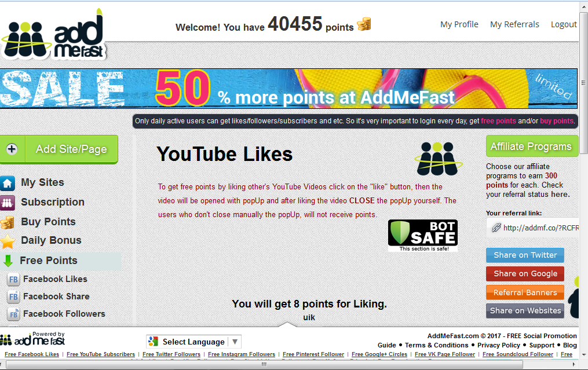Click the referral link input field
Image resolution: width=588 pixels, height=370 pixels.
tap(532, 228)
